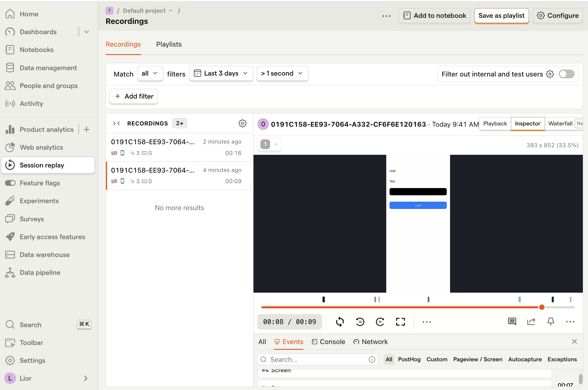Click the bookmark/save recording icon

550,321
